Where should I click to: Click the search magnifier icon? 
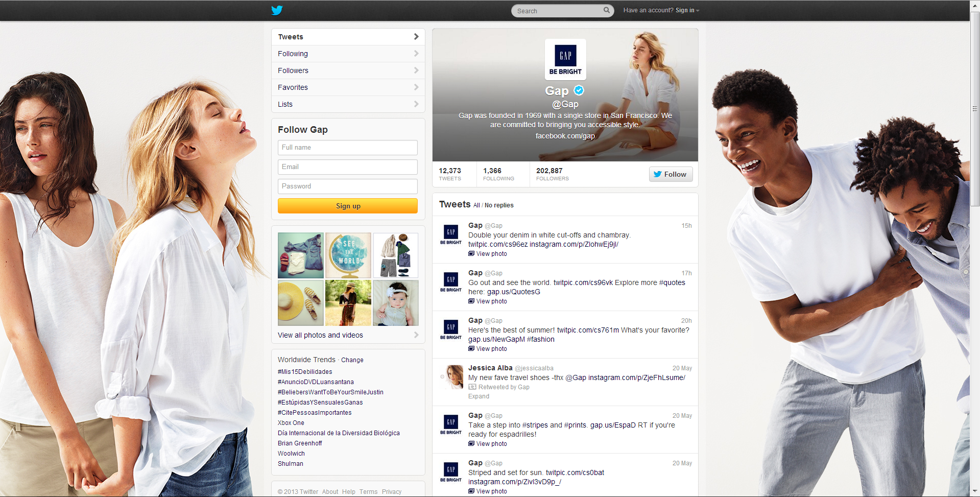(x=607, y=10)
